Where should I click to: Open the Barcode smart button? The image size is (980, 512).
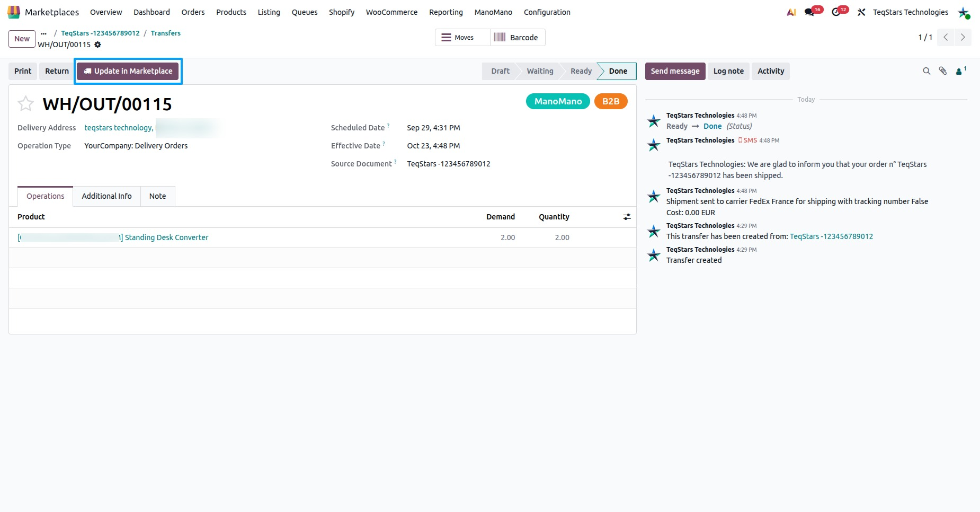pos(517,38)
